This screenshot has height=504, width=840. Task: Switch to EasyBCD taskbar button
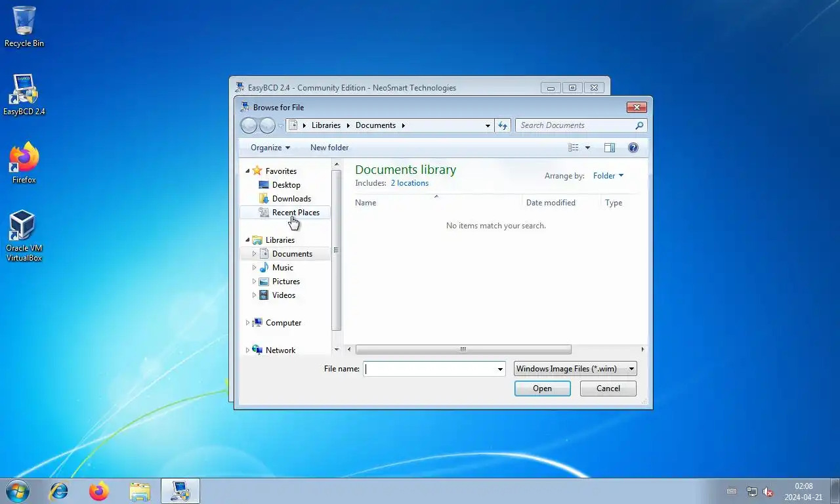[x=180, y=491]
